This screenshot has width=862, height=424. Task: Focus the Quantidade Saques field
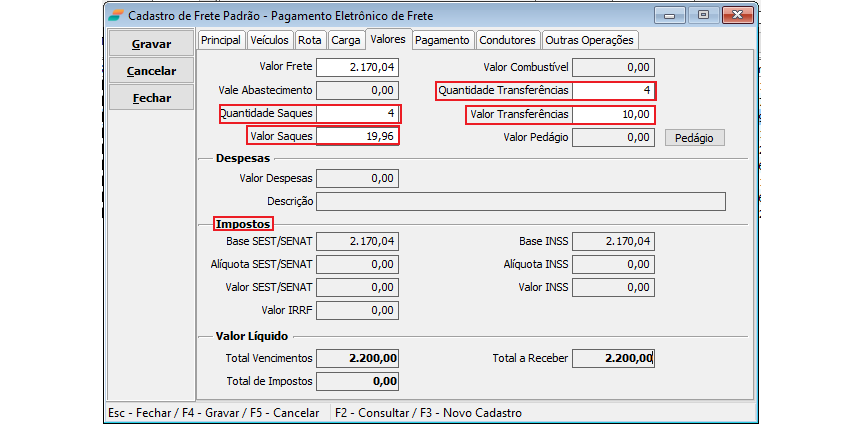pos(357,114)
